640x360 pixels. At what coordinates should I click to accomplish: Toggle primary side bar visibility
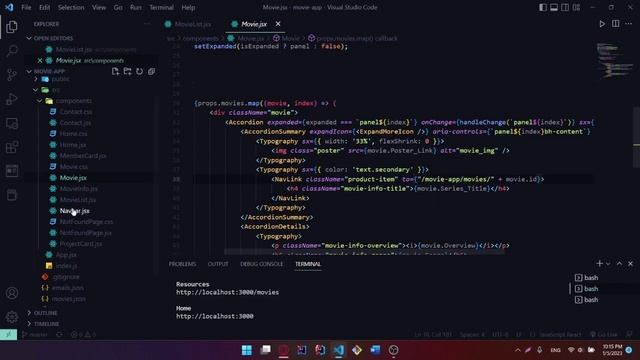543,7
